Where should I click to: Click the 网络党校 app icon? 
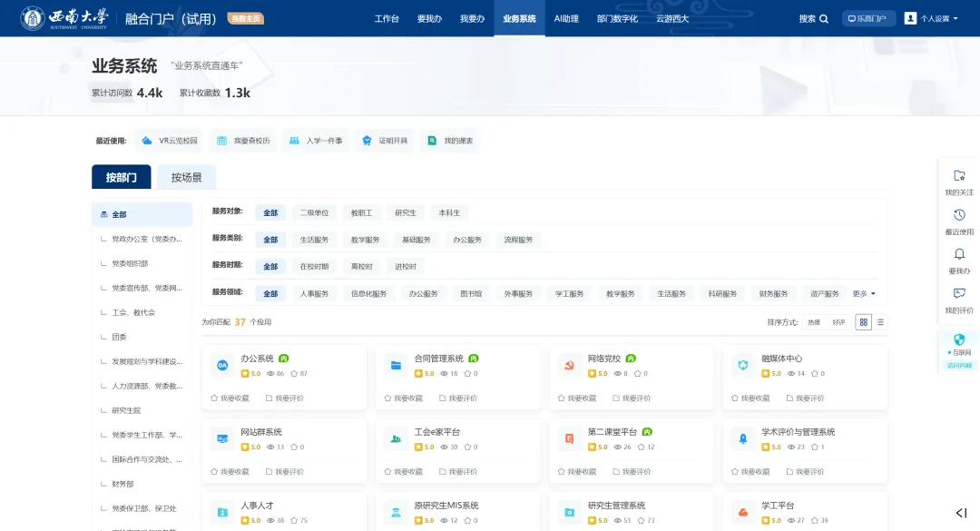coord(569,365)
